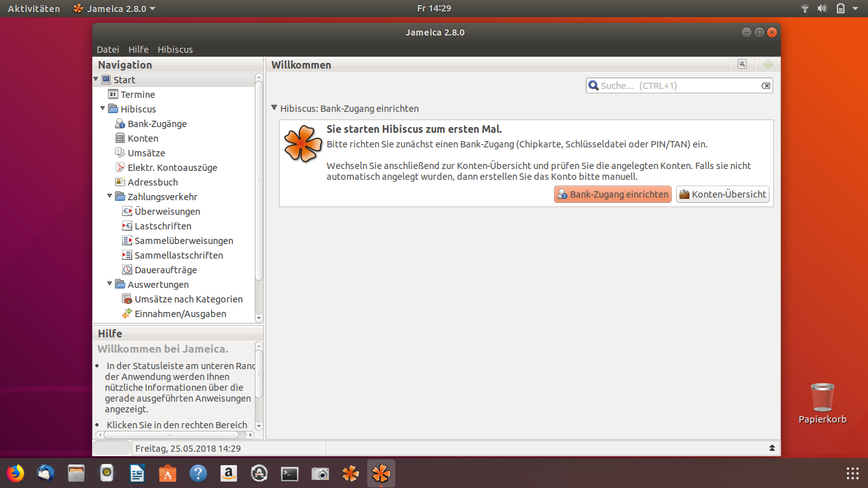Open Umsätze nach Kategorien report
Image resolution: width=868 pixels, height=488 pixels.
coord(182,299)
